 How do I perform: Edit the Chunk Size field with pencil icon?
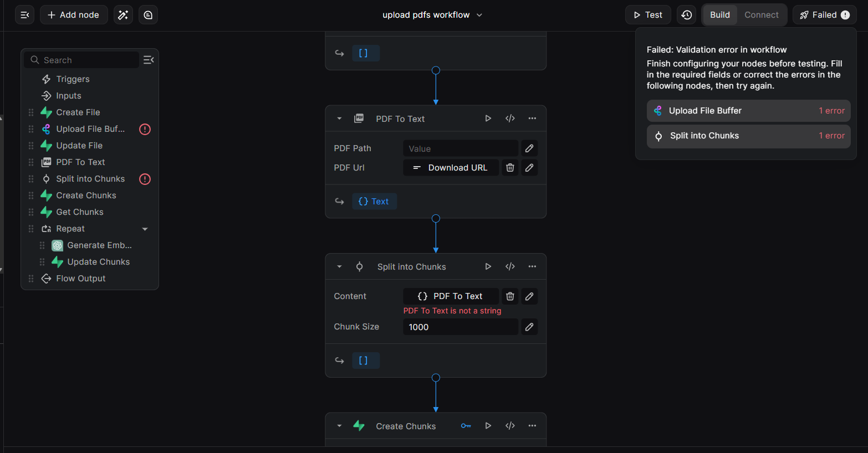(x=529, y=327)
